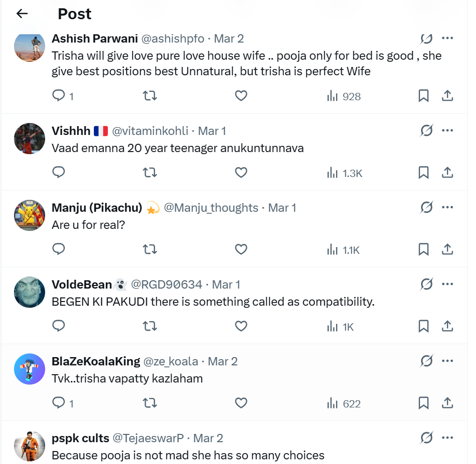Screen dimensions: 476x464
Task: Repost Vishhh's reply
Action: [x=150, y=173]
